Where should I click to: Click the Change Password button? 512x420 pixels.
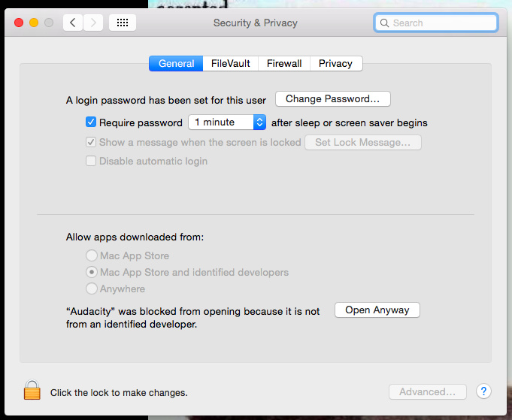click(x=333, y=98)
